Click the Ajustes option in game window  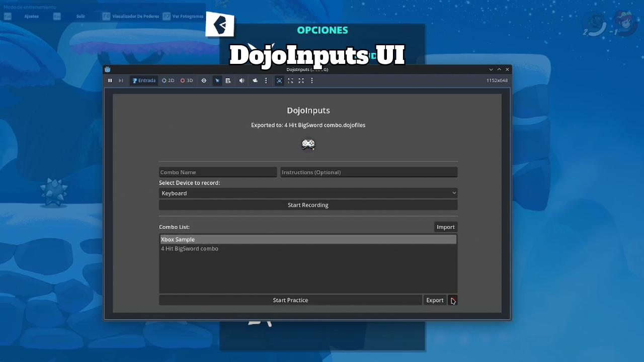point(32,17)
